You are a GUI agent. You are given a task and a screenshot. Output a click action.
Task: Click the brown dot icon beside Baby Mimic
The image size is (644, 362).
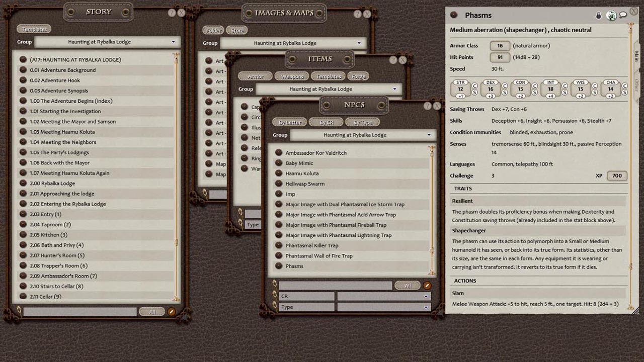[278, 163]
